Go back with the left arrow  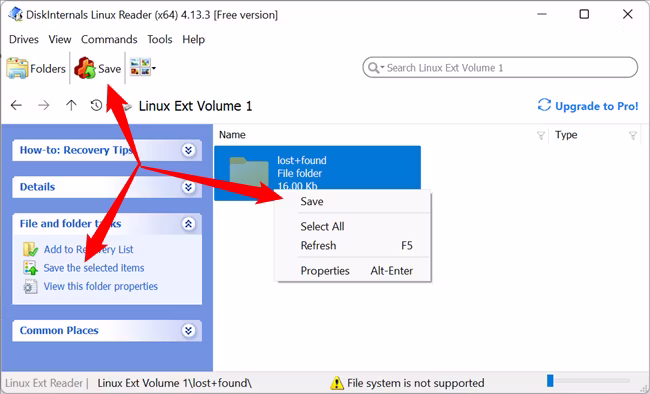pos(16,105)
